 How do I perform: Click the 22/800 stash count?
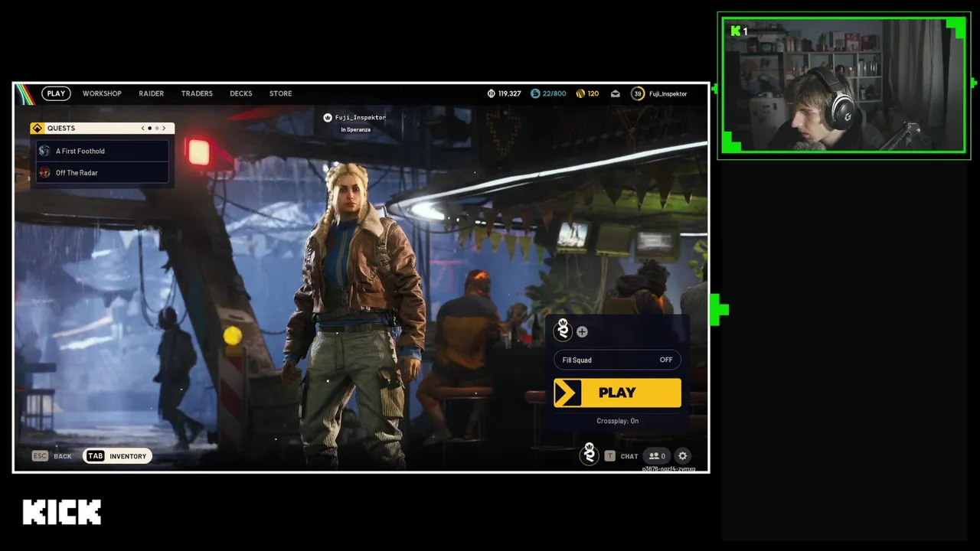coord(554,93)
